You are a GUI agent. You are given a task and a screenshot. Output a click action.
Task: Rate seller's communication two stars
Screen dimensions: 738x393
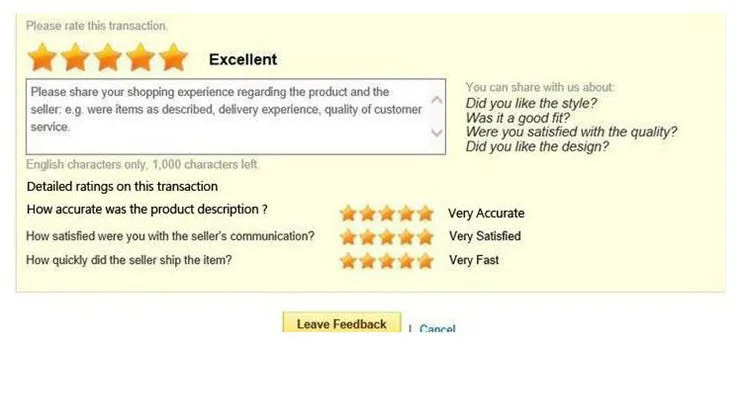[368, 236]
